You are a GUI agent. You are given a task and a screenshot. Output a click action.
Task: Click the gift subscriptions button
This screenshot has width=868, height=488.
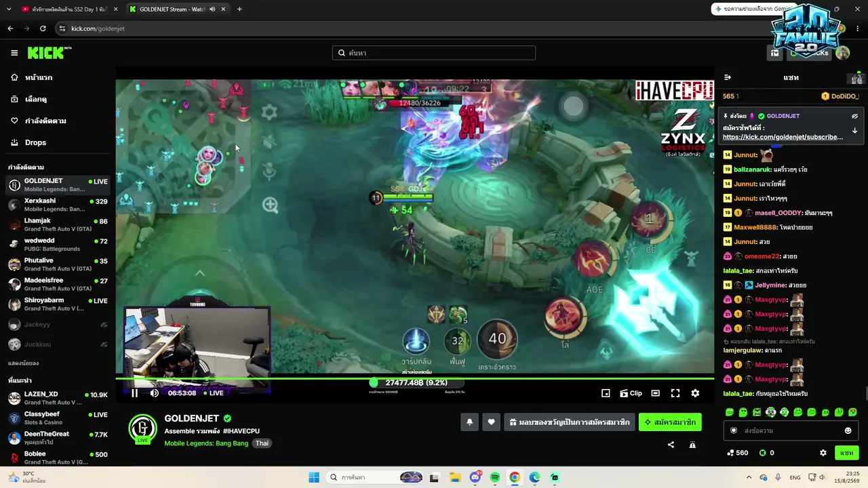click(x=570, y=422)
